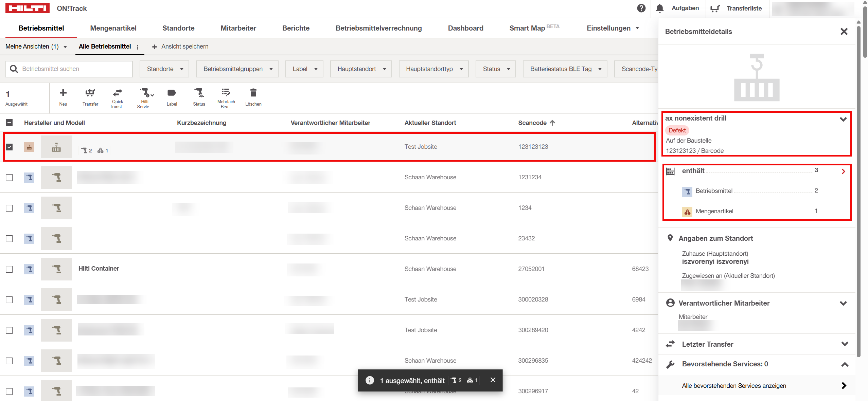The height and width of the screenshot is (401, 868).
Task: Click the person icon beside Verantwortlicher Mitarbeiter
Action: (670, 303)
